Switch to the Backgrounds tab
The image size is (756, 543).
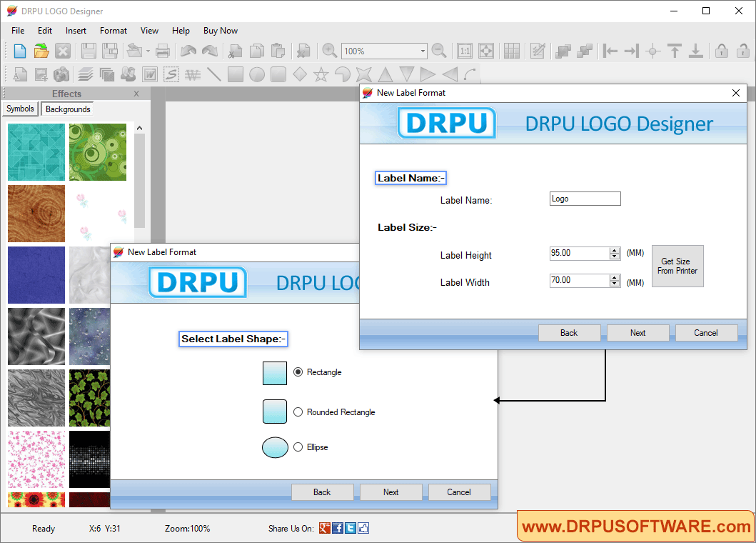point(68,109)
